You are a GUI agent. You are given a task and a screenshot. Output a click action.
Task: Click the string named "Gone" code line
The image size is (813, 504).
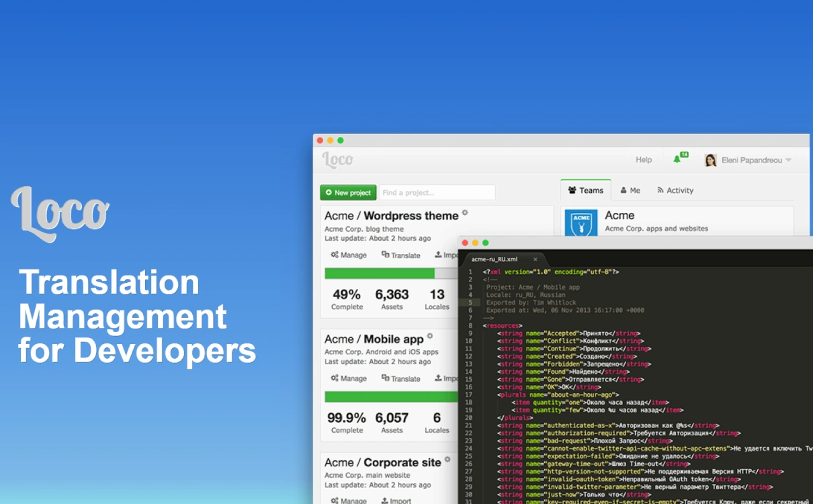tap(570, 380)
